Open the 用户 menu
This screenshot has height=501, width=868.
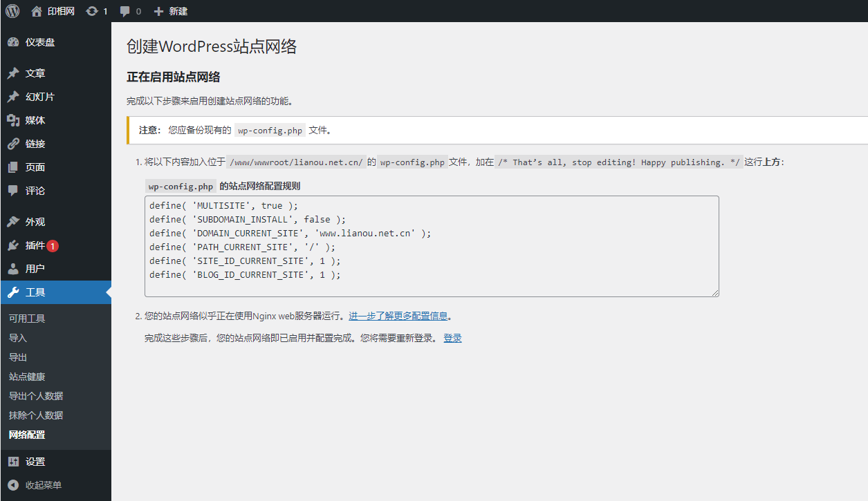55,269
